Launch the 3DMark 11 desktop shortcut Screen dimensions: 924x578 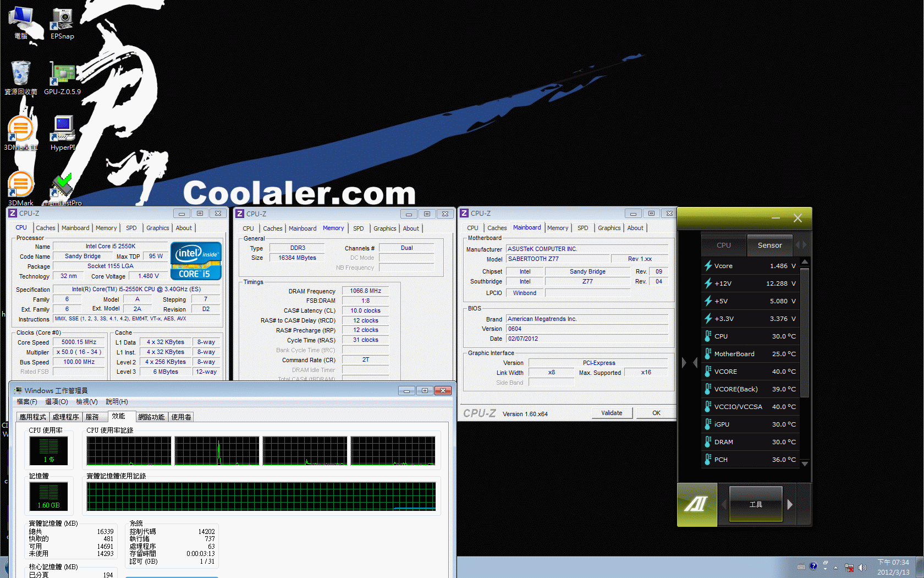tap(21, 133)
